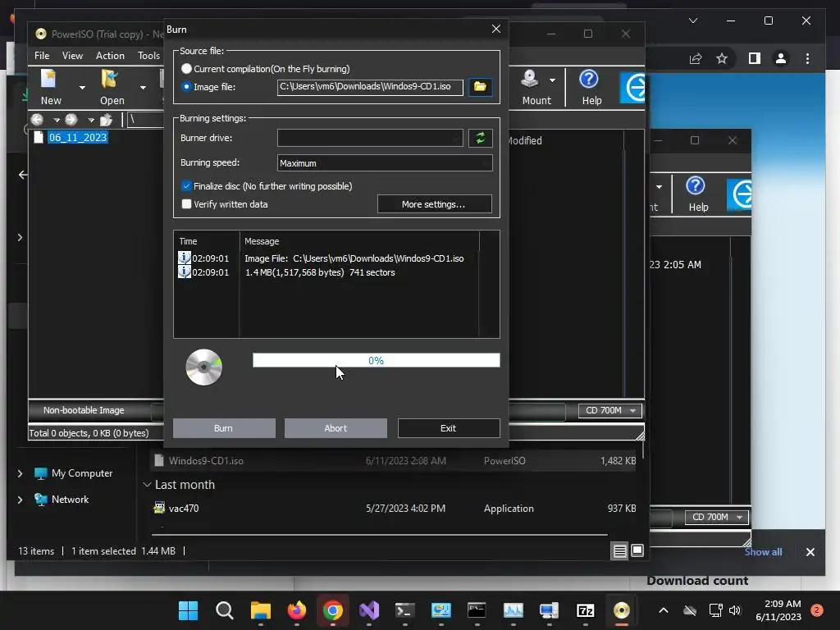
Task: Expand Open button dropdown arrow
Action: pos(143,87)
